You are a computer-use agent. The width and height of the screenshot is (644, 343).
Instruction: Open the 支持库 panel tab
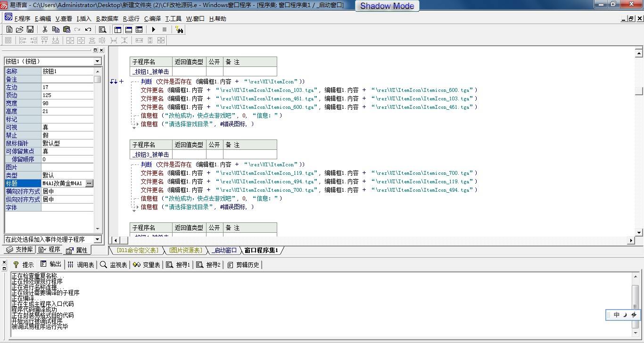(20, 250)
